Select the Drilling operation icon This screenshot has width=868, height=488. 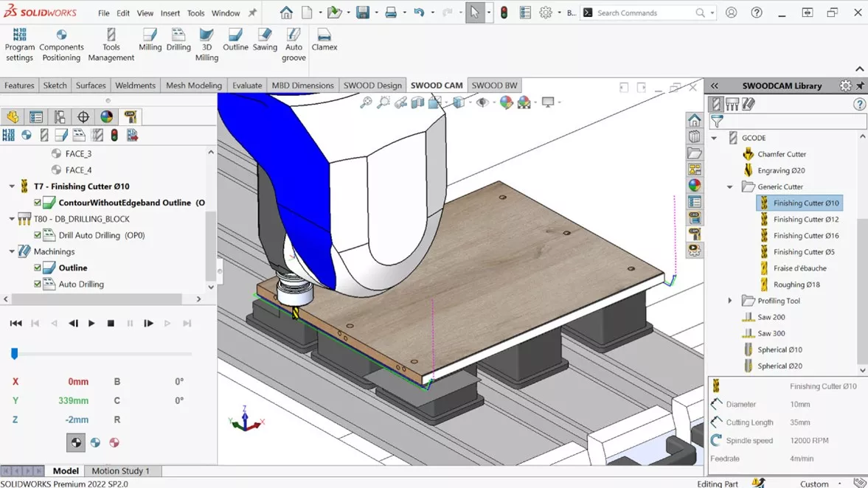click(178, 41)
